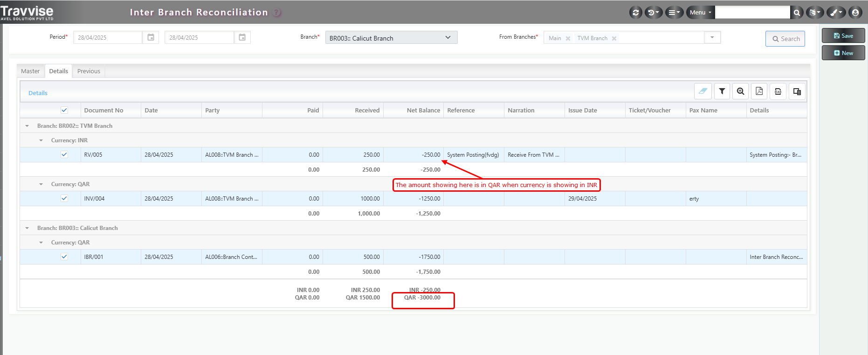Click the filter funnel icon
Viewport: 868px width, 355px height.
coord(722,91)
